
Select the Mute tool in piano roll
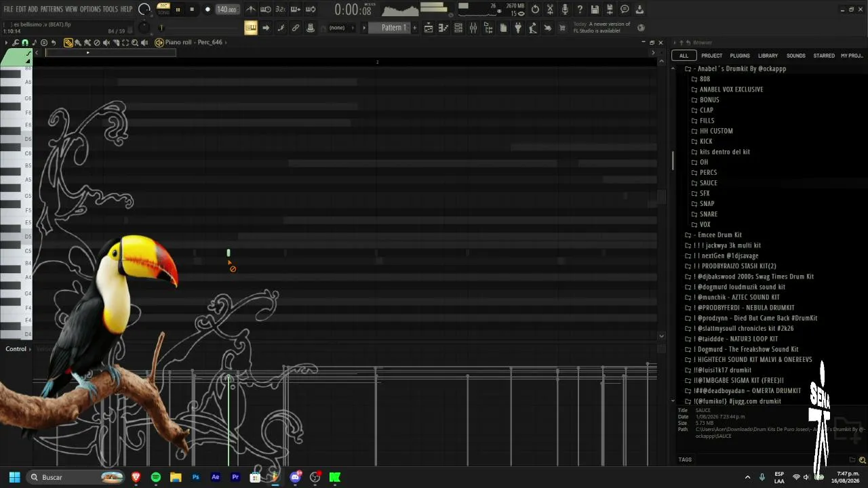pyautogui.click(x=106, y=42)
